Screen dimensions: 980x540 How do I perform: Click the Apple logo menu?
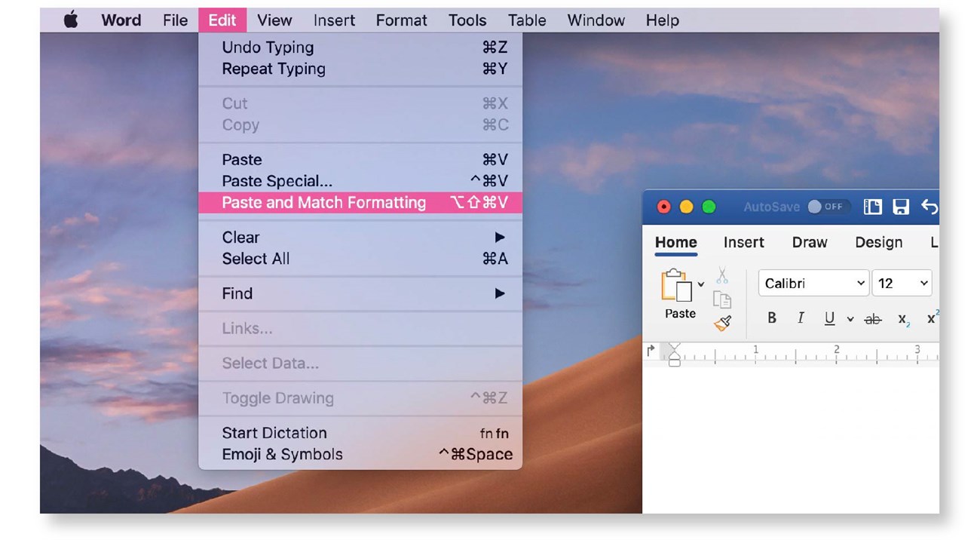click(x=71, y=20)
